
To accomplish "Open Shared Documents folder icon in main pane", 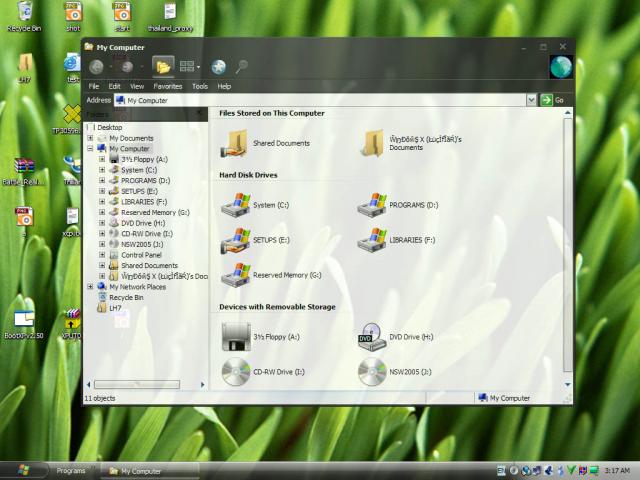I will [234, 143].
